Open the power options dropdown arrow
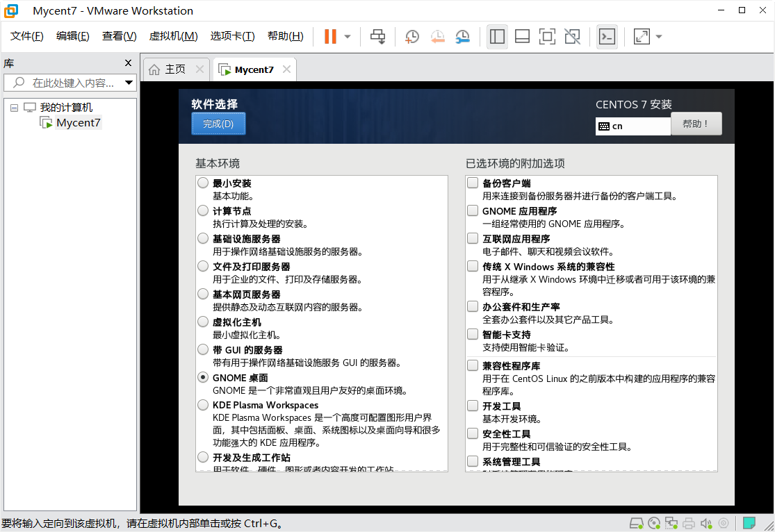The width and height of the screenshot is (775, 532). coord(348,37)
